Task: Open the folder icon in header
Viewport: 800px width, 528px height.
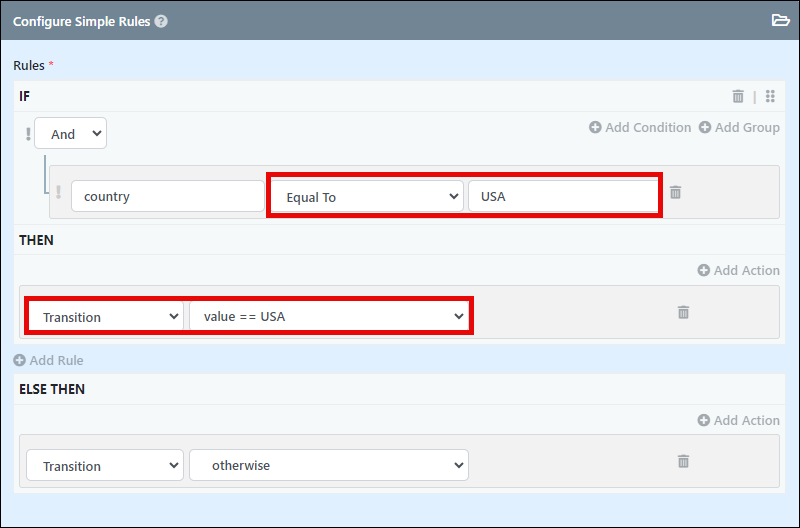Action: point(780,20)
